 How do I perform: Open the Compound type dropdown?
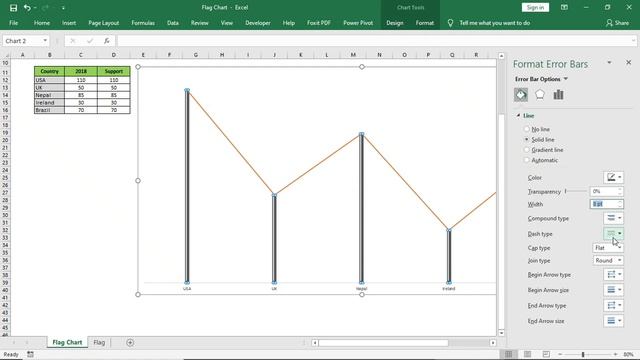pyautogui.click(x=613, y=218)
